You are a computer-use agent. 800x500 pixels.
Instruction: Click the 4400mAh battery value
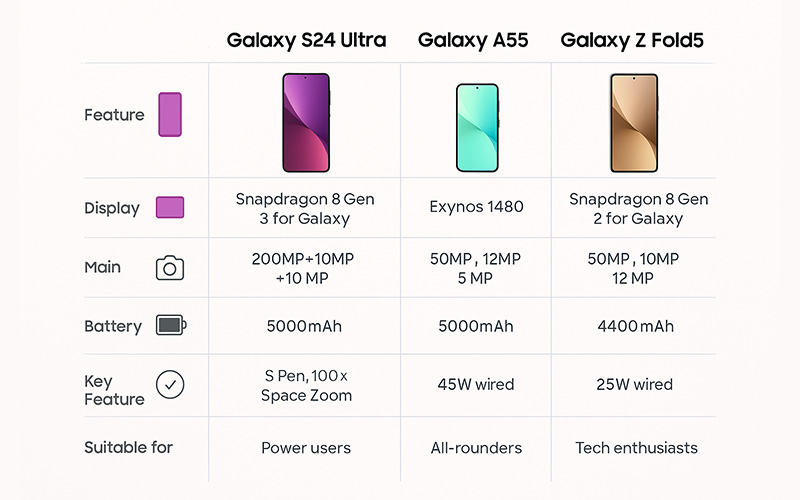point(636,326)
